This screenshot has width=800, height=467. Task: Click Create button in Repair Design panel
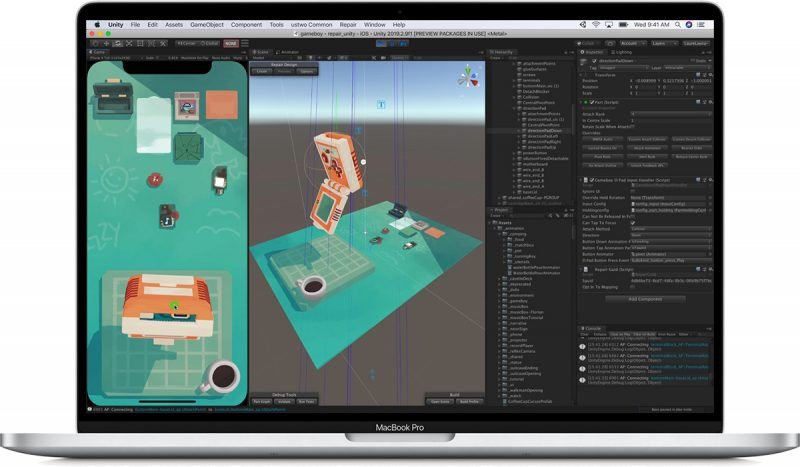point(262,71)
